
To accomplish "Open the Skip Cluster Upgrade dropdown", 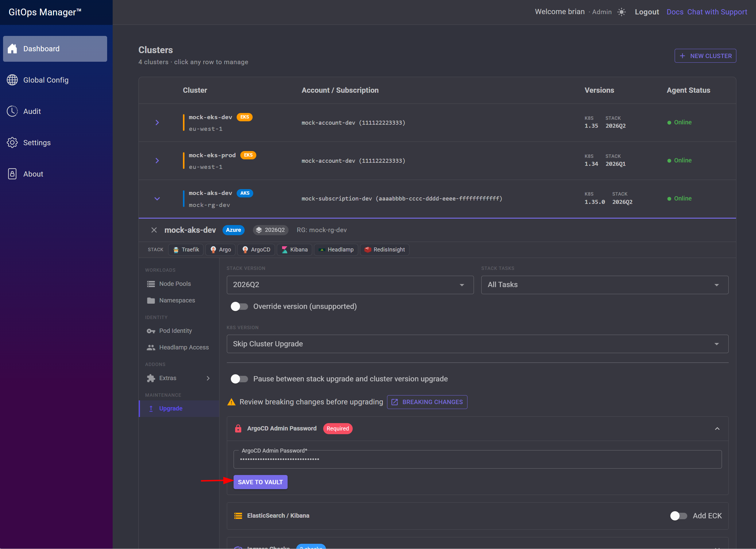I will (477, 344).
